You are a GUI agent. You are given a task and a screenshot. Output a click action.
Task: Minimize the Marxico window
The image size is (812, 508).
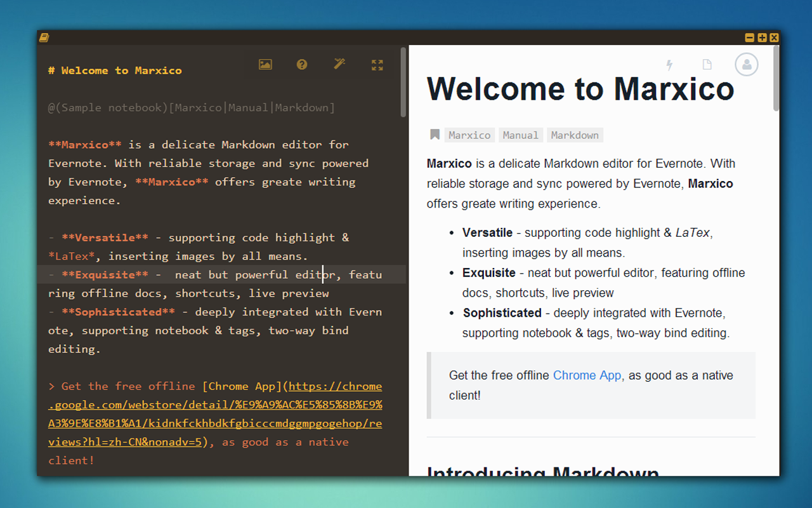(749, 38)
